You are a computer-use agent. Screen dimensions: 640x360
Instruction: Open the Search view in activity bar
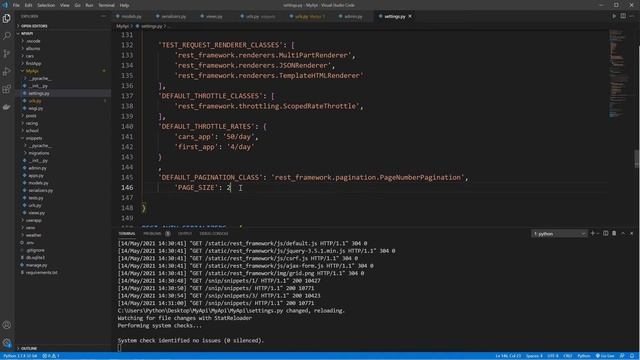click(7, 36)
